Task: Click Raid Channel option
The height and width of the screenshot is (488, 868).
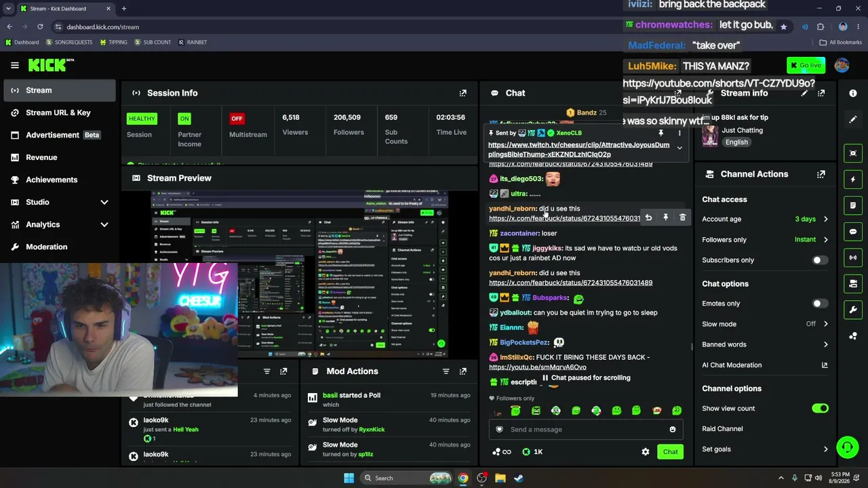Action: point(722,429)
